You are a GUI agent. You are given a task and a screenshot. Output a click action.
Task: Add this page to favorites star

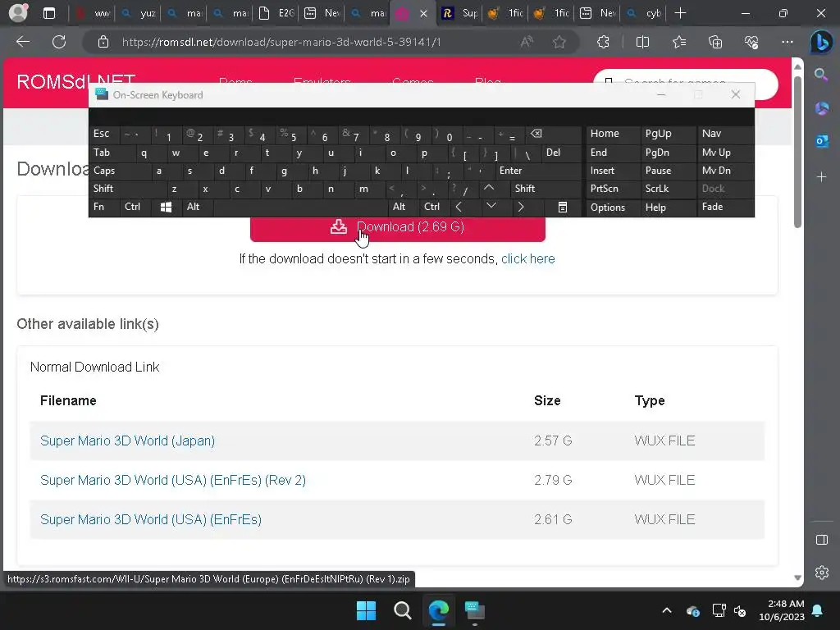[559, 42]
